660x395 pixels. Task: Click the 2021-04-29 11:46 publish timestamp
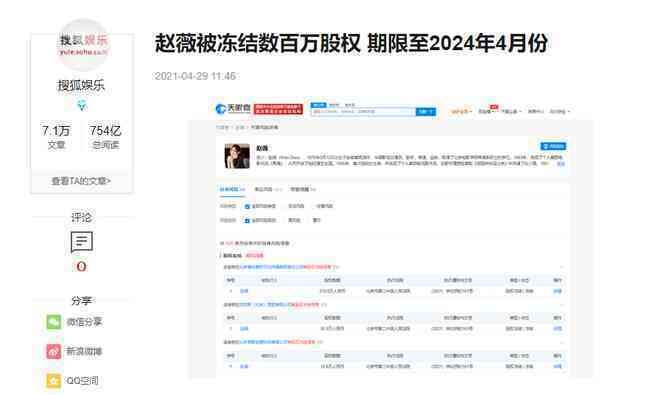195,76
